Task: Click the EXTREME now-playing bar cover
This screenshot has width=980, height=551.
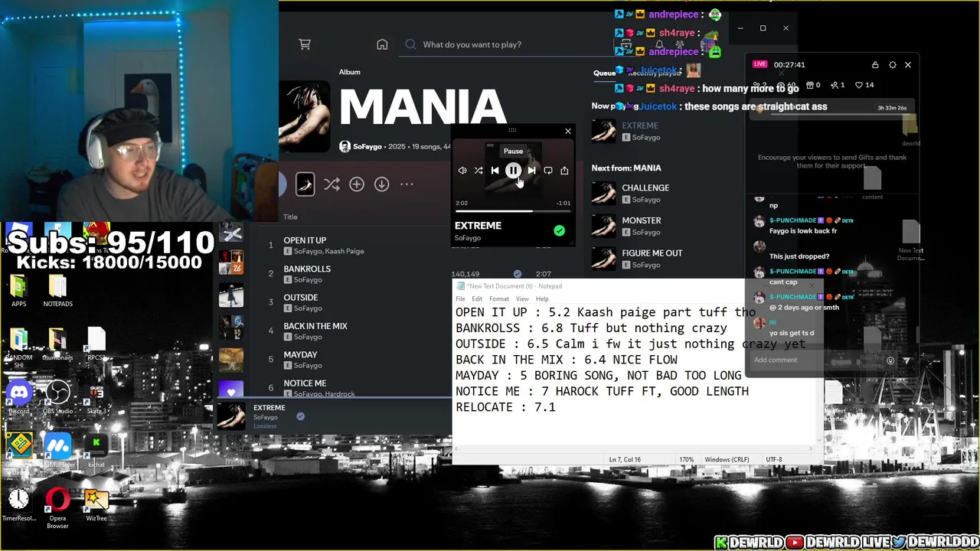Action: pyautogui.click(x=231, y=416)
